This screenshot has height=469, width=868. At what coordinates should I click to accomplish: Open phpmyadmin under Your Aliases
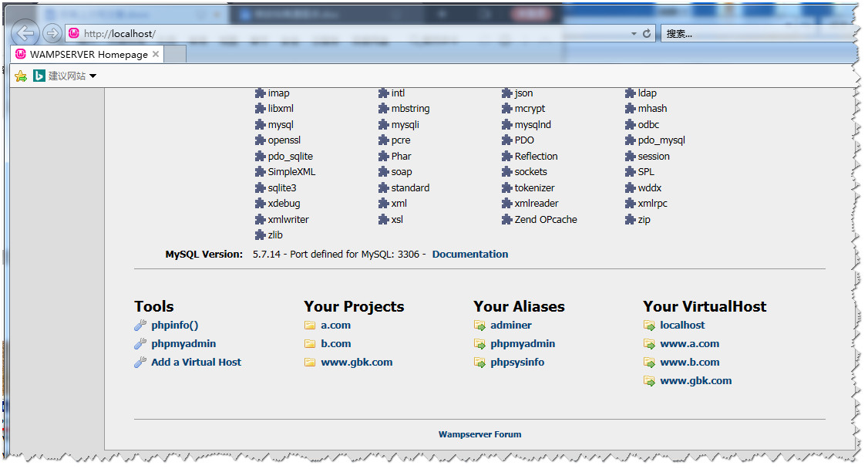point(523,343)
